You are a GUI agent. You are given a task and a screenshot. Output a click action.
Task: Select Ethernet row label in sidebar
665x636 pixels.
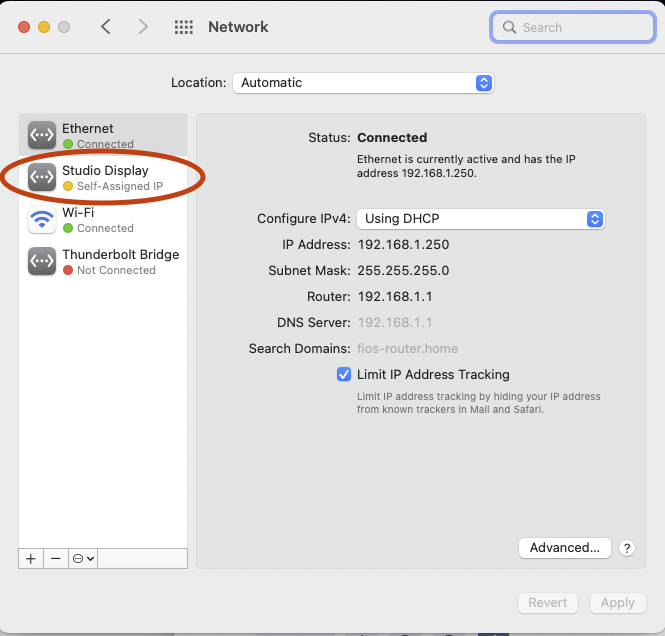point(88,128)
